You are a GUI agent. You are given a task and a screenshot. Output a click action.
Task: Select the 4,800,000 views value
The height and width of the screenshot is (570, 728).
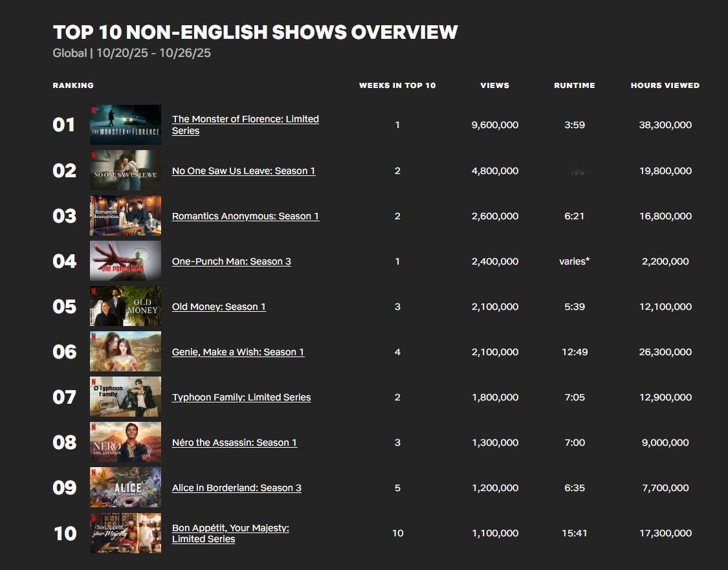495,171
